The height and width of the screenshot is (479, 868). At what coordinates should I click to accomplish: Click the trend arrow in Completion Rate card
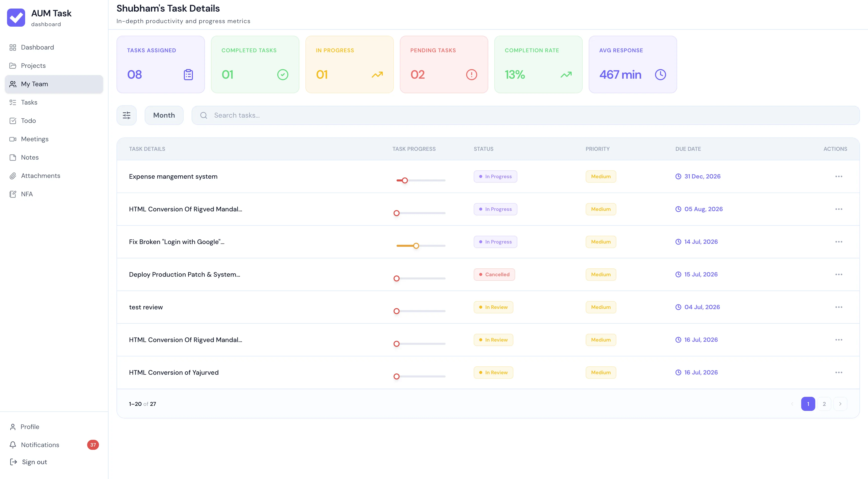tap(566, 74)
